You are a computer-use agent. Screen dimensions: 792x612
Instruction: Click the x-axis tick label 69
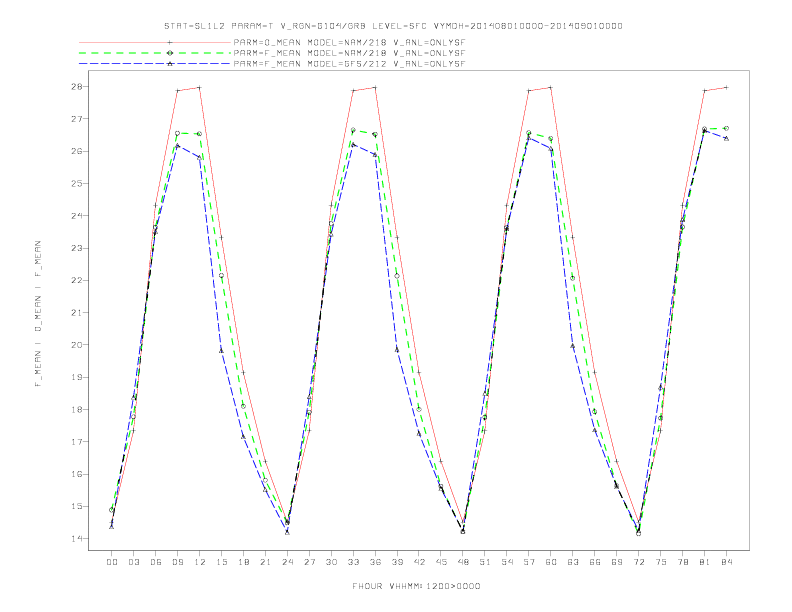click(617, 562)
